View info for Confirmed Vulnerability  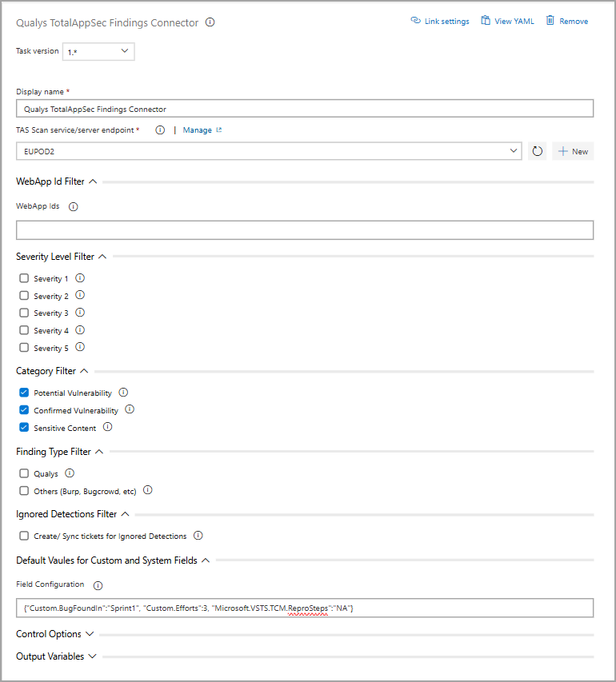(x=129, y=409)
